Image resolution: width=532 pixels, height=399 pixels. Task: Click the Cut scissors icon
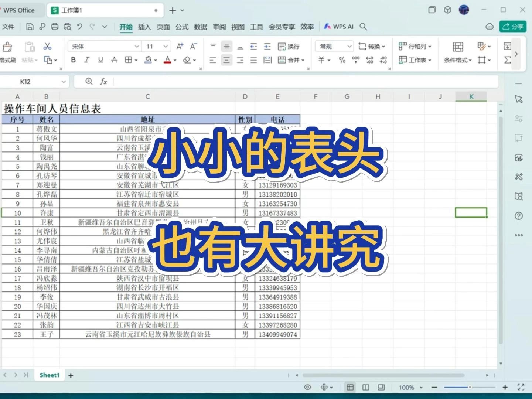pyautogui.click(x=47, y=46)
